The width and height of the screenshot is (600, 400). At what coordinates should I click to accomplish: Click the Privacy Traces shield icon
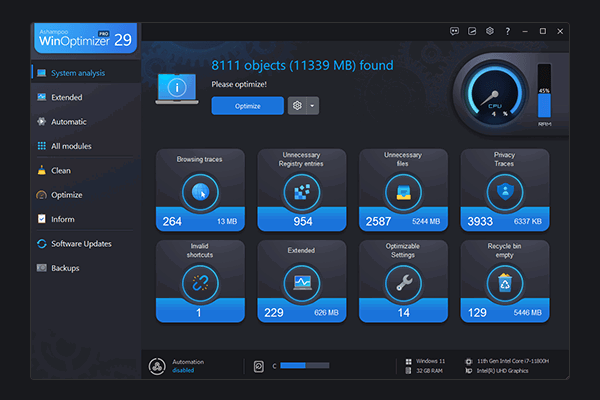(505, 191)
